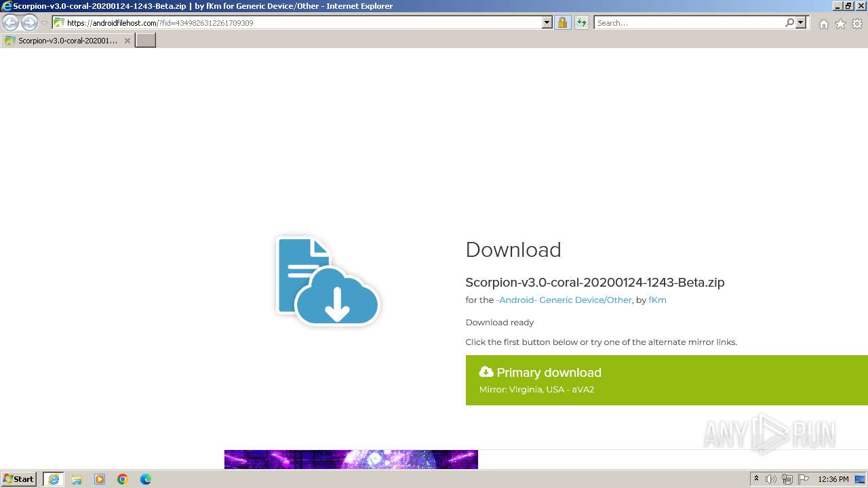868x488 pixels.
Task: Click the Download ready status text
Action: coord(500,323)
